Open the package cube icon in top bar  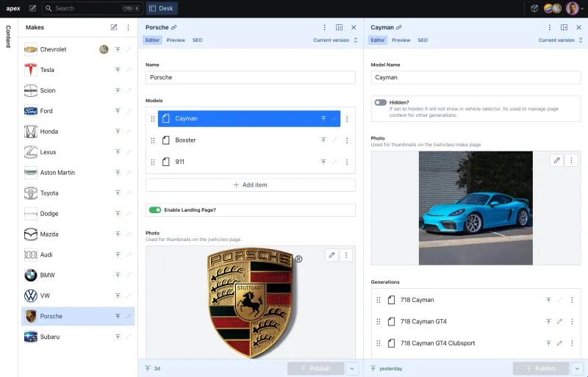click(x=534, y=8)
